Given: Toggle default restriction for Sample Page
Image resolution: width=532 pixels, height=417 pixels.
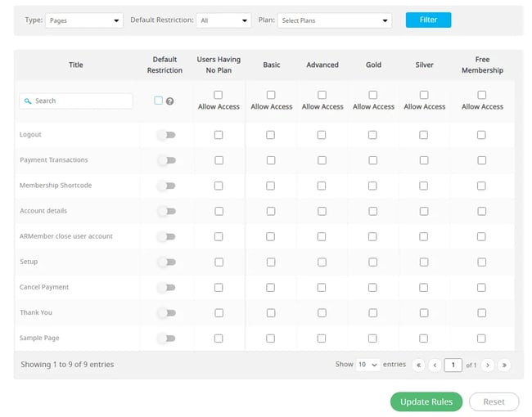Looking at the screenshot, I should pos(167,339).
